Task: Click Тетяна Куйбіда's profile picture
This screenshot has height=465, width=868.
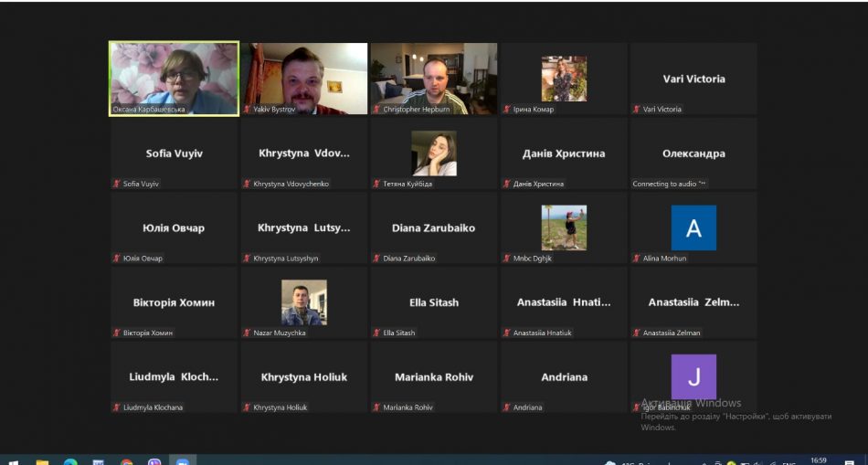Action: coord(434,153)
